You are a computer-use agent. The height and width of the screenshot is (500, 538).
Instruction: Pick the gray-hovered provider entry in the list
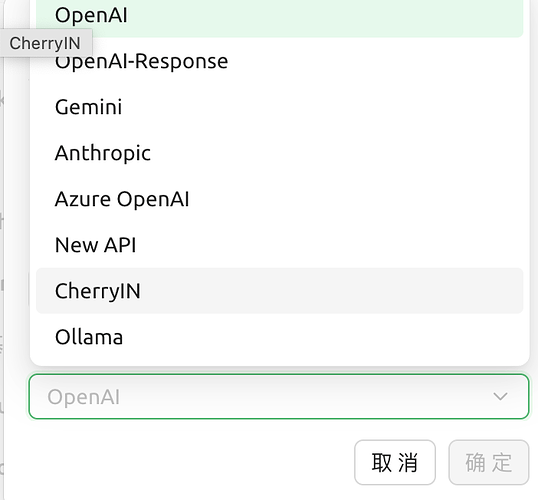coord(279,291)
